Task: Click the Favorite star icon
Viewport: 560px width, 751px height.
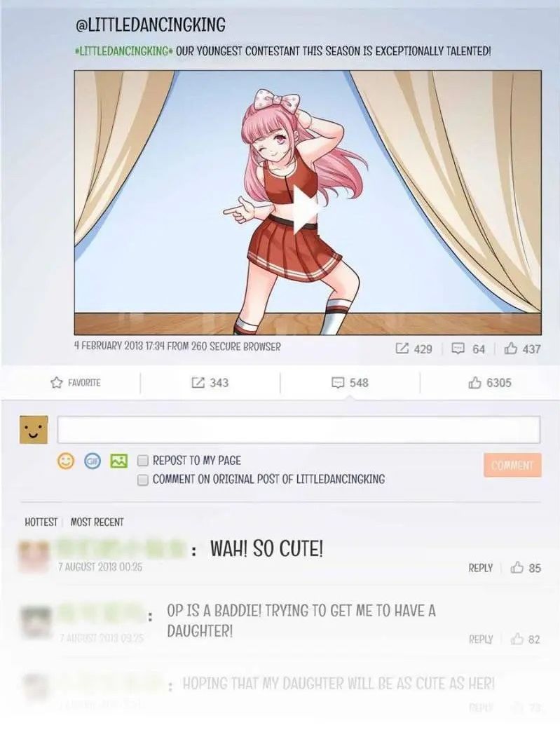Action: tap(57, 382)
